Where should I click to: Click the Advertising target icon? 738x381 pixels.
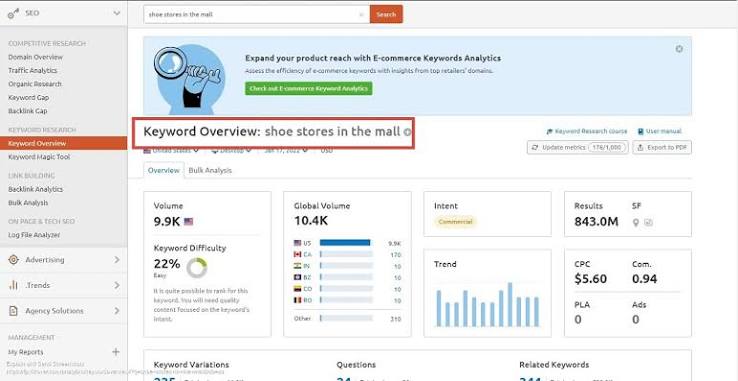coord(14,259)
